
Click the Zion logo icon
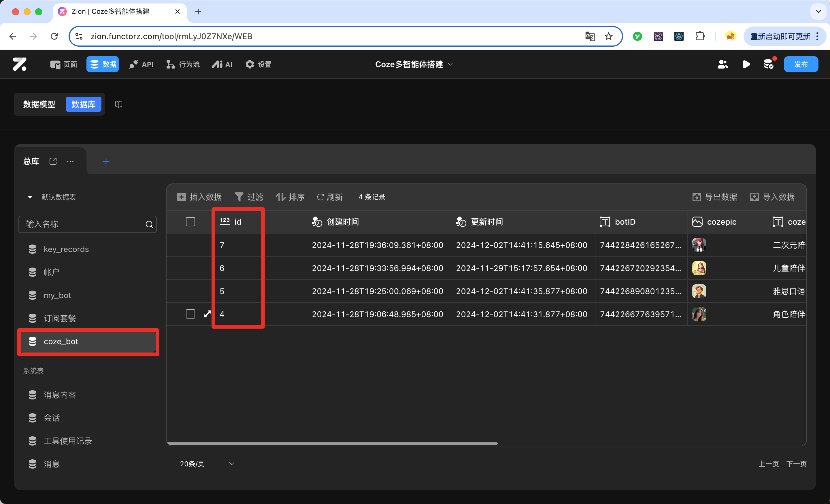tap(20, 64)
